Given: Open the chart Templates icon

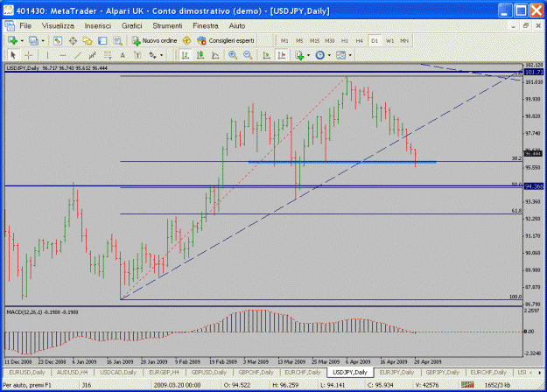Looking at the screenshot, I should tap(340, 55).
